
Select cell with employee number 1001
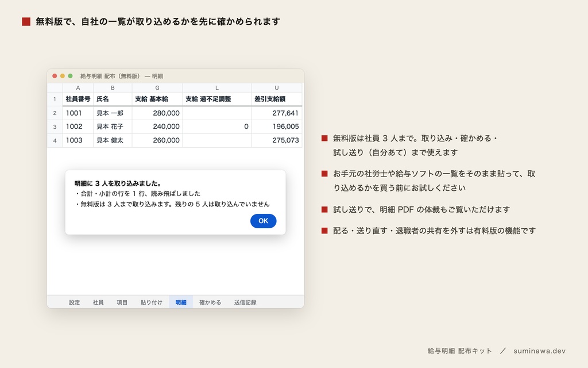pyautogui.click(x=78, y=113)
